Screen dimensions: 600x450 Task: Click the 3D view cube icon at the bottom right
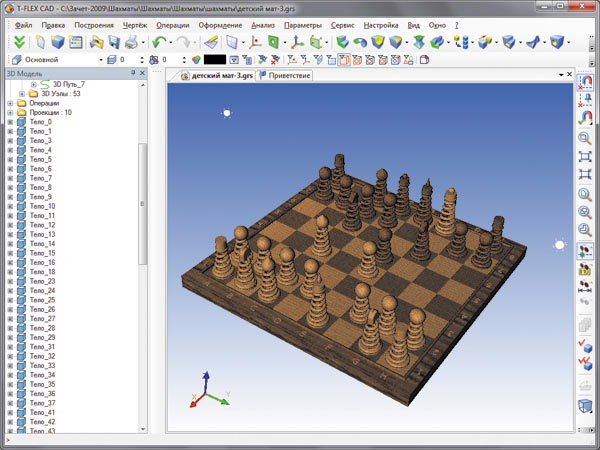coord(585,406)
